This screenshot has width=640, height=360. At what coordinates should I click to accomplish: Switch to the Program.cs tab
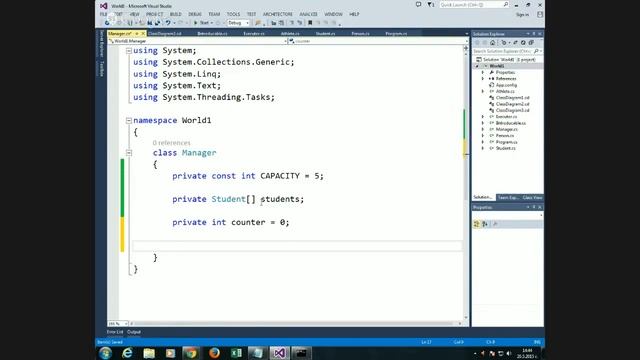pyautogui.click(x=396, y=33)
